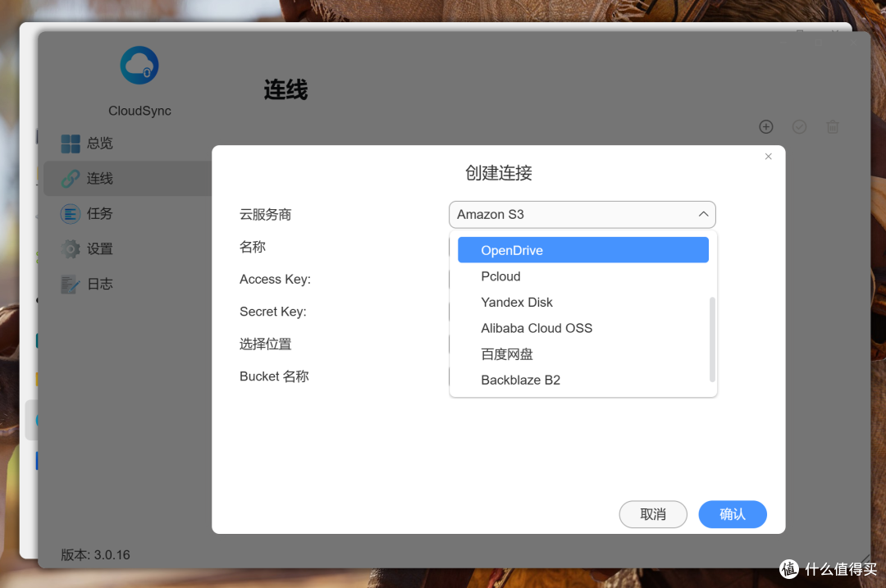Click the Access Key: label
Image resolution: width=886 pixels, height=588 pixels.
[x=275, y=279]
